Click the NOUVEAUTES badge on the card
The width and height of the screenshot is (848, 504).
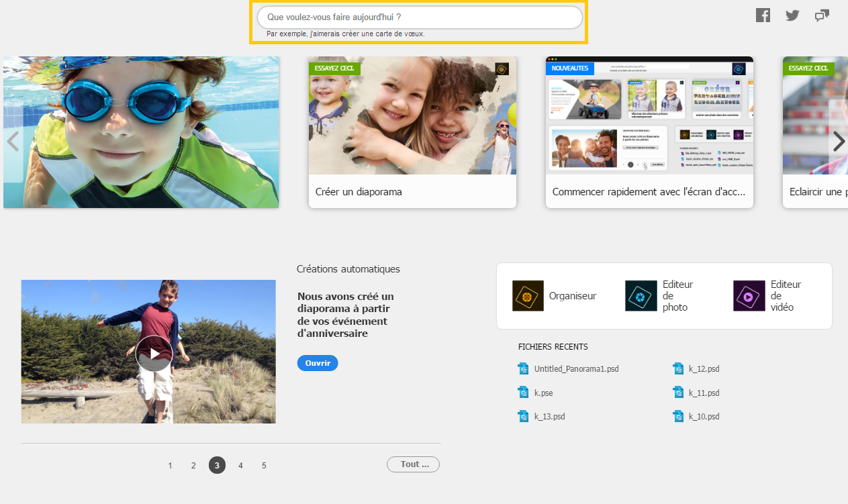[570, 68]
